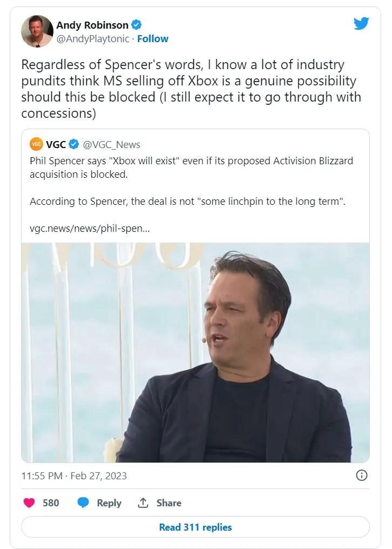The image size is (392, 549).
Task: Click the VGC verified checkmark badge
Action: pyautogui.click(x=74, y=144)
